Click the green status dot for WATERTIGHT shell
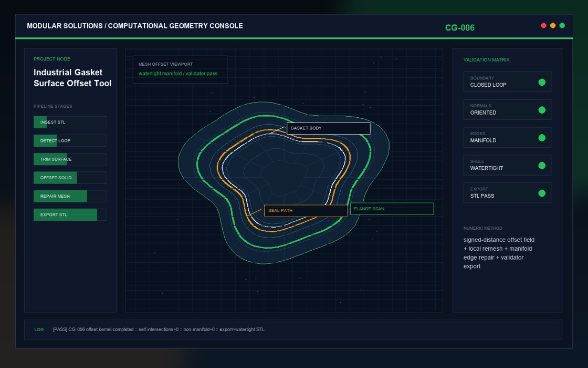This screenshot has height=368, width=588. click(542, 166)
